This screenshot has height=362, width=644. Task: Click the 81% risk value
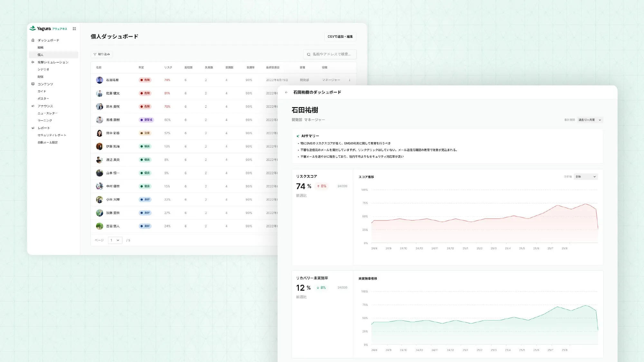click(x=167, y=93)
